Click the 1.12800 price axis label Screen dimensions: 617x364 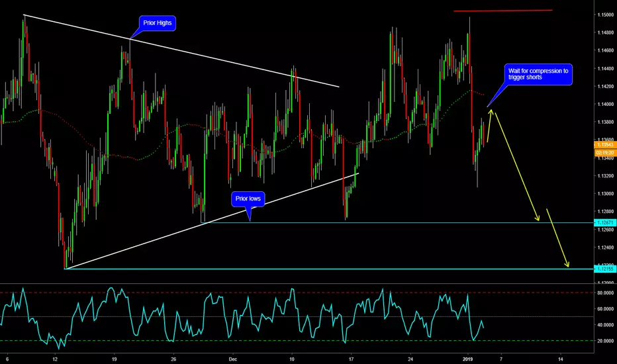pyautogui.click(x=605, y=212)
